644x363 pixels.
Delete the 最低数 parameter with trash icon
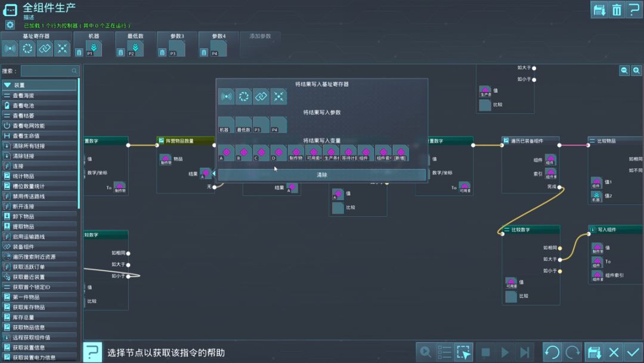coord(120,52)
